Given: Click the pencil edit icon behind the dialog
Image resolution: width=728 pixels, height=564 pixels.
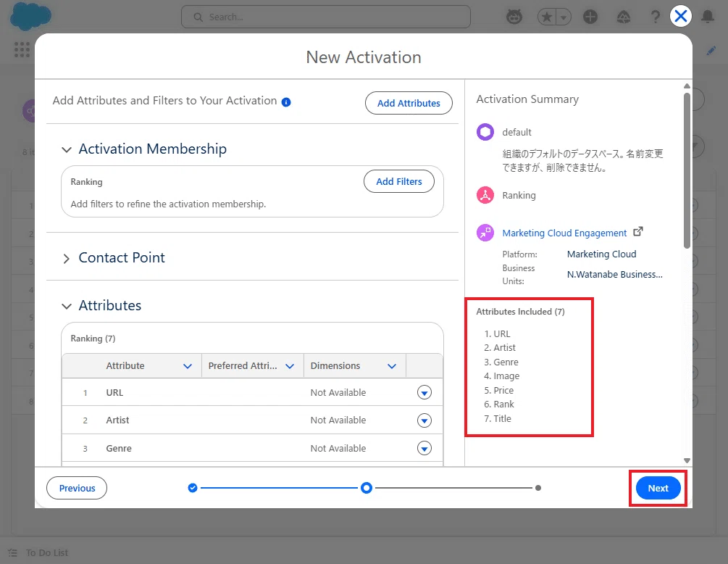Looking at the screenshot, I should click(x=711, y=51).
